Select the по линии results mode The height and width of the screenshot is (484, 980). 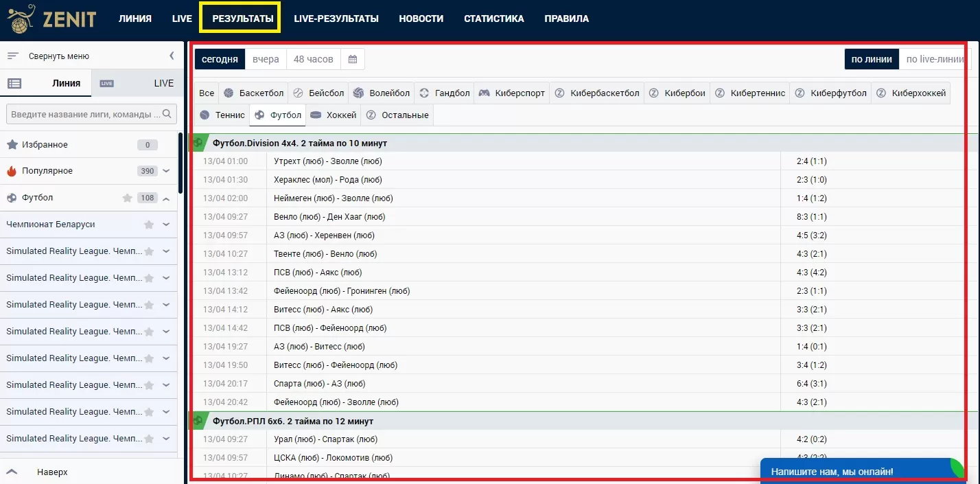tap(871, 59)
